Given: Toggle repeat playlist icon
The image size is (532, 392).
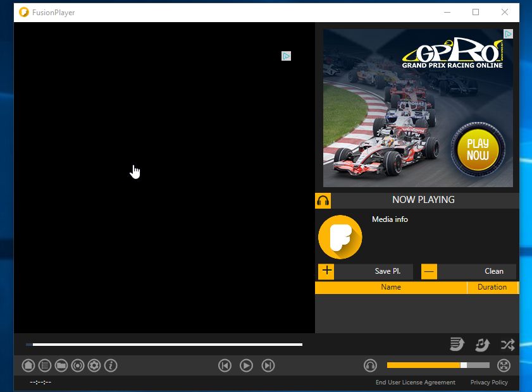Looking at the screenshot, I should coord(457,345).
